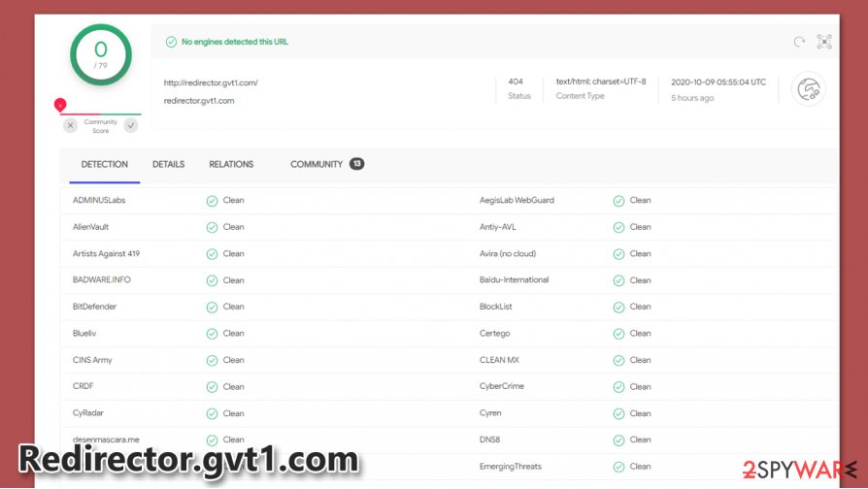Image resolution: width=868 pixels, height=489 pixels.
Task: Click the round URL globe link icon
Action: 808,88
